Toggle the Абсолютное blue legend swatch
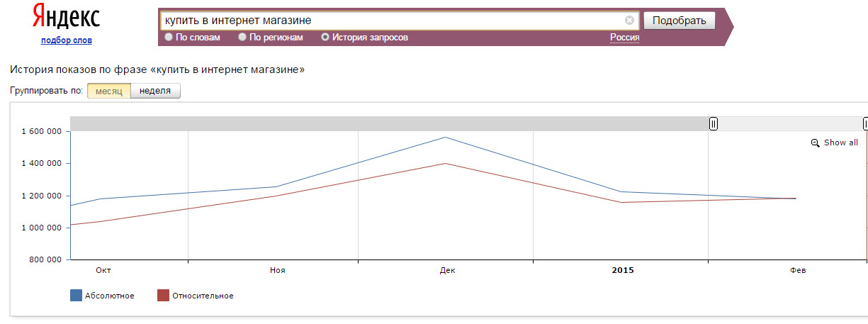This screenshot has width=868, height=324. (x=77, y=296)
